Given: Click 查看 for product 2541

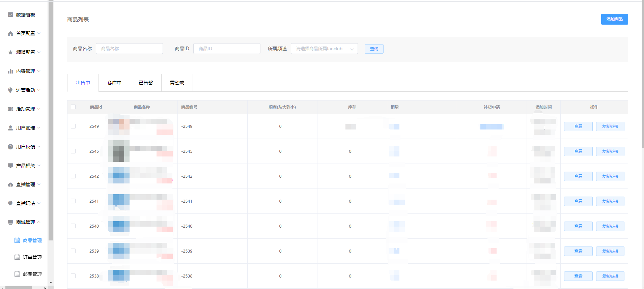Looking at the screenshot, I should pos(578,201).
